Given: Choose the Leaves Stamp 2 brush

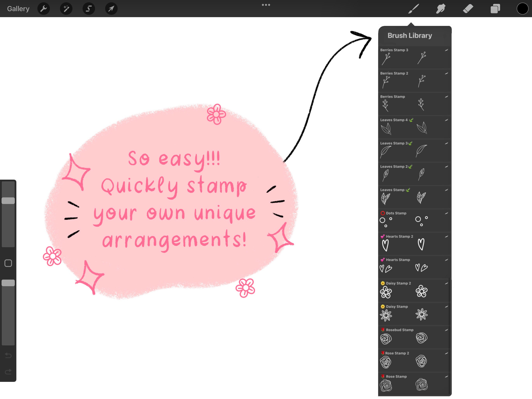Looking at the screenshot, I should (414, 174).
